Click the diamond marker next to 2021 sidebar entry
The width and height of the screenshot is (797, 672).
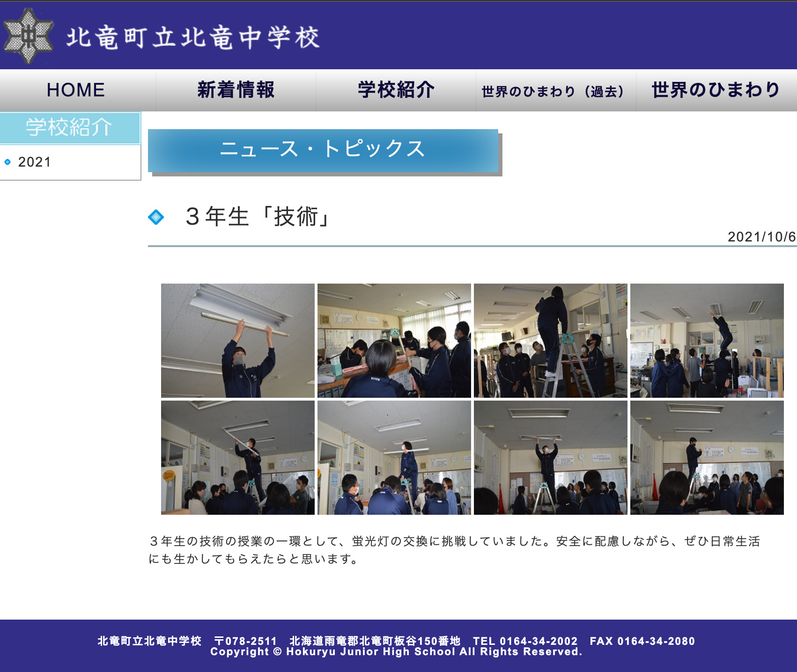coord(7,162)
